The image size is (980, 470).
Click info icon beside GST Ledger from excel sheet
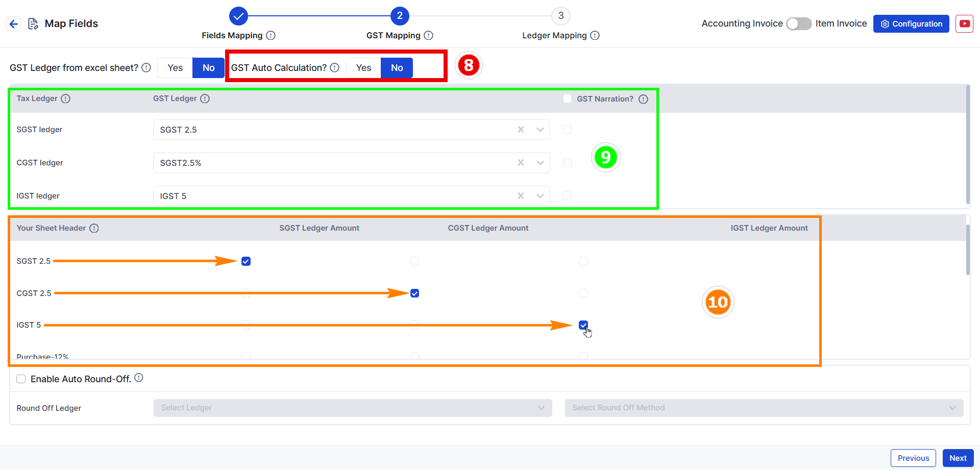point(146,68)
